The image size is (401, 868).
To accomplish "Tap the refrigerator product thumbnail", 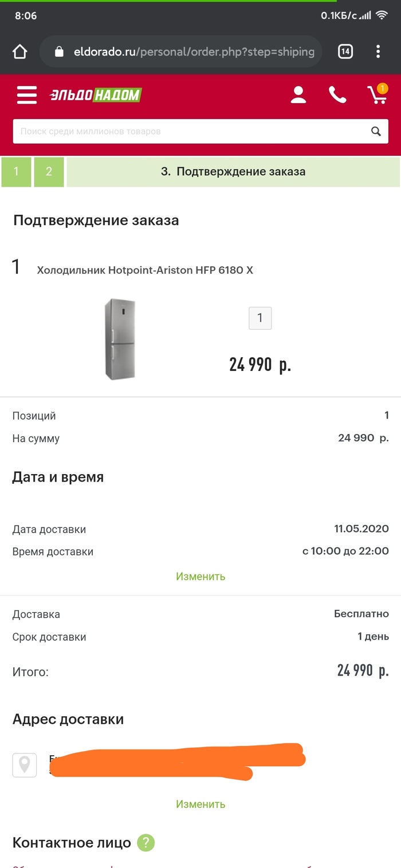I will point(120,339).
